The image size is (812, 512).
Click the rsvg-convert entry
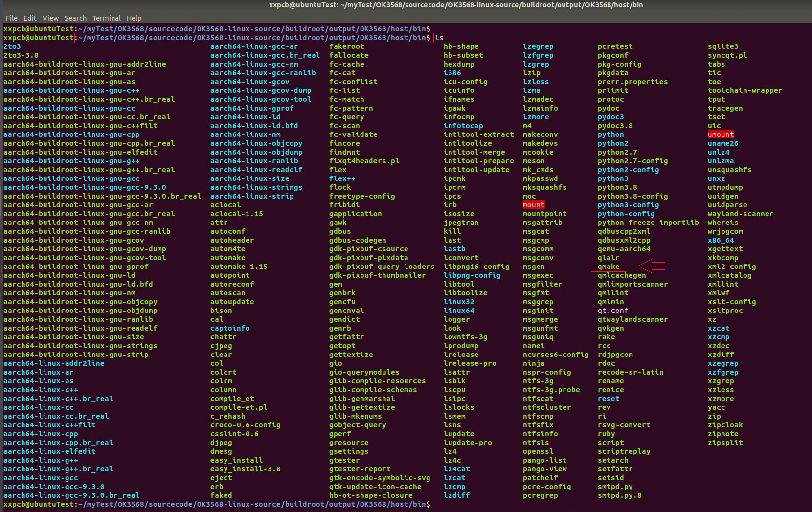(x=624, y=425)
